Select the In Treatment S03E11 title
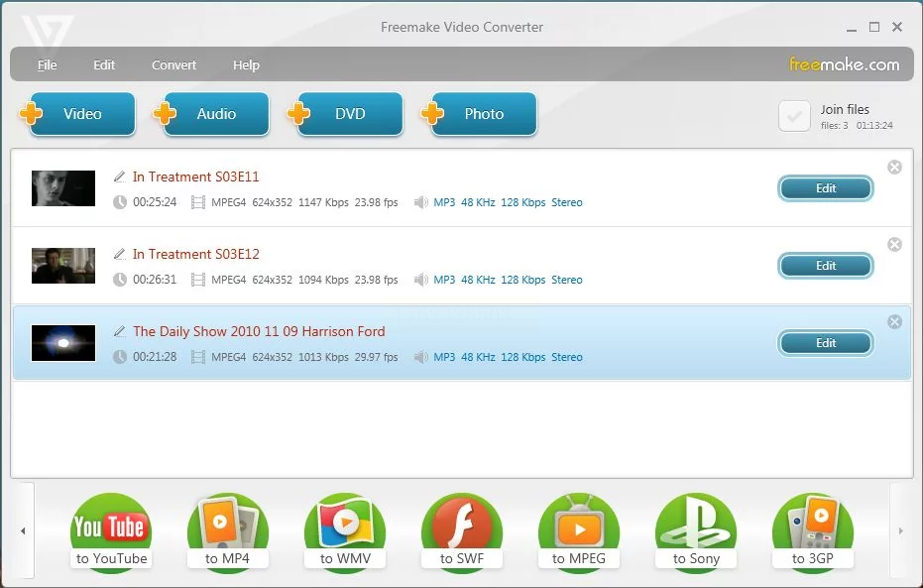 point(196,176)
